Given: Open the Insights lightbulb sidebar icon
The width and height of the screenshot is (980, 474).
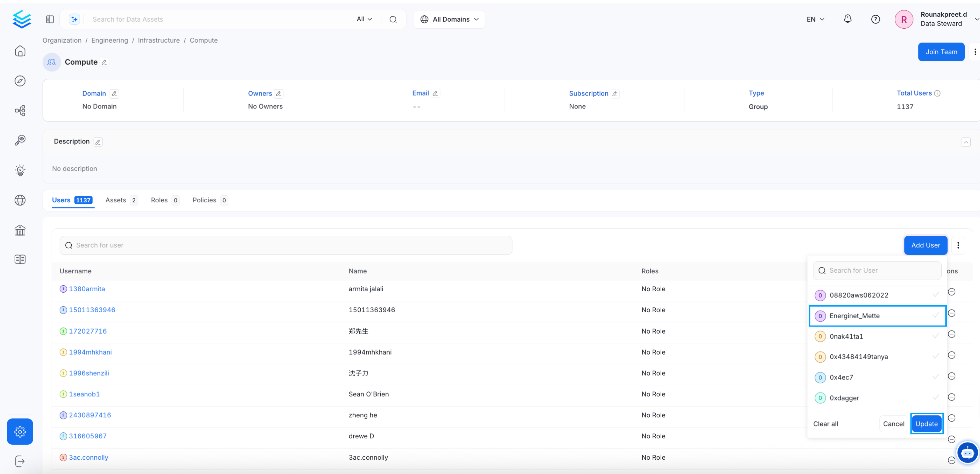Looking at the screenshot, I should point(20,170).
